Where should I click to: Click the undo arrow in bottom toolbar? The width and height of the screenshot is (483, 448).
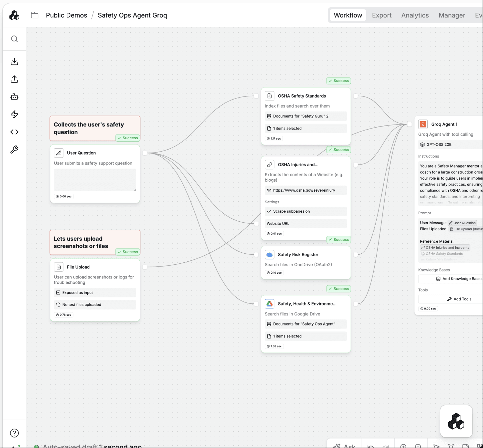point(371,446)
